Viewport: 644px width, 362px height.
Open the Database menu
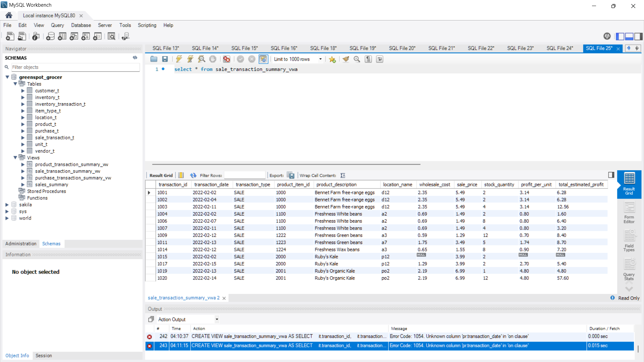point(81,25)
